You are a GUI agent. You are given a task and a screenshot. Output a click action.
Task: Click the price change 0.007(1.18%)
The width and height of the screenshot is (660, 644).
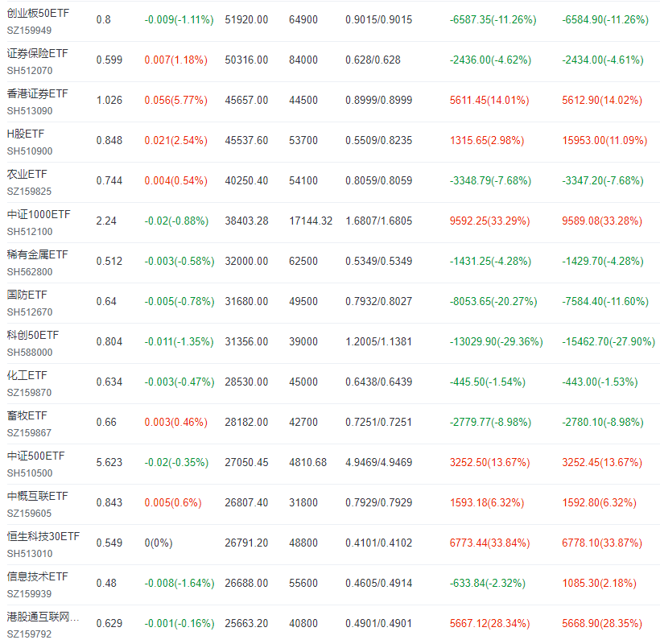(x=176, y=60)
